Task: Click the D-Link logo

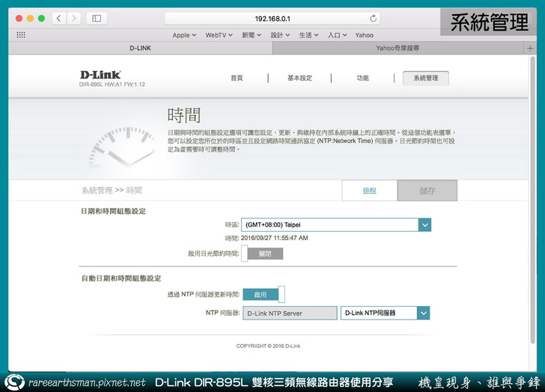Action: [x=100, y=75]
